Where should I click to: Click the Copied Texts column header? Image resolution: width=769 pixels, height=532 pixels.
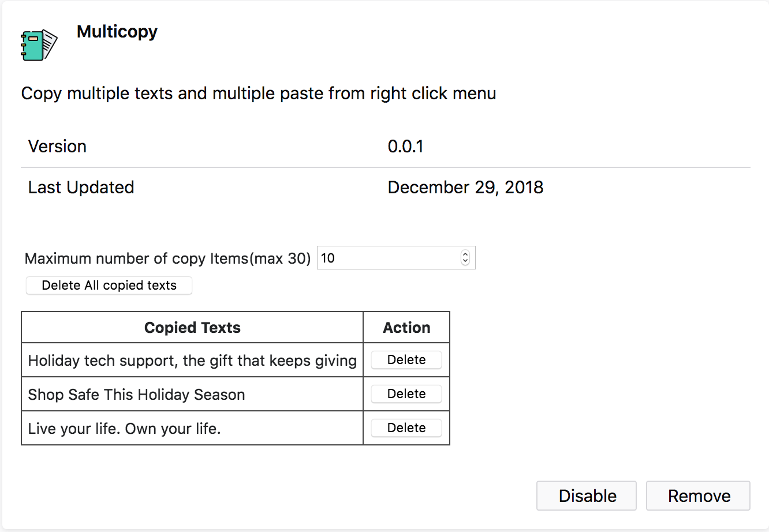click(x=192, y=328)
